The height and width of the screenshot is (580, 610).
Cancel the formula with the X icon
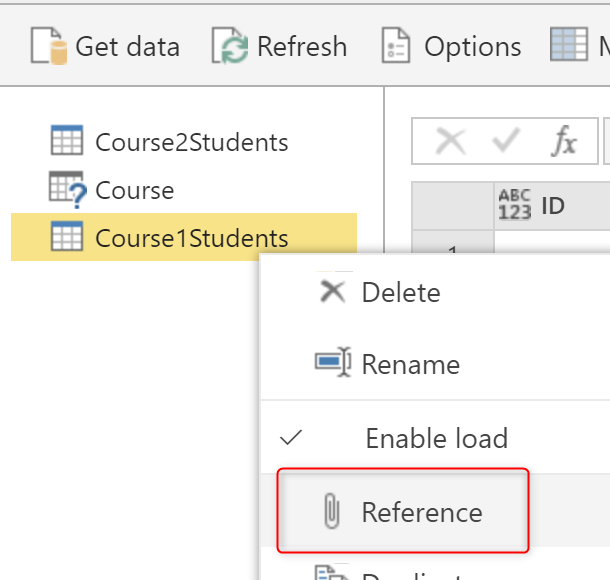pos(450,142)
